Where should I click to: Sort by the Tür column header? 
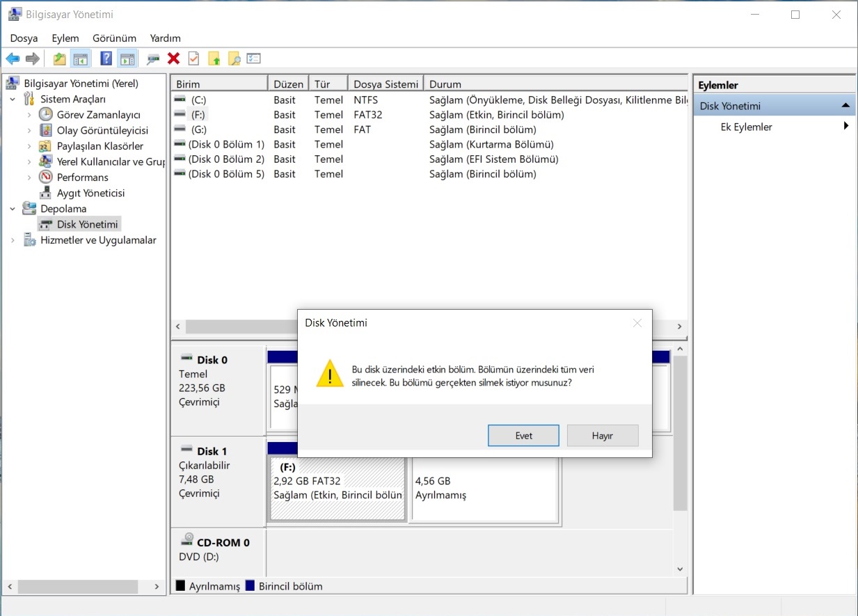click(x=327, y=84)
